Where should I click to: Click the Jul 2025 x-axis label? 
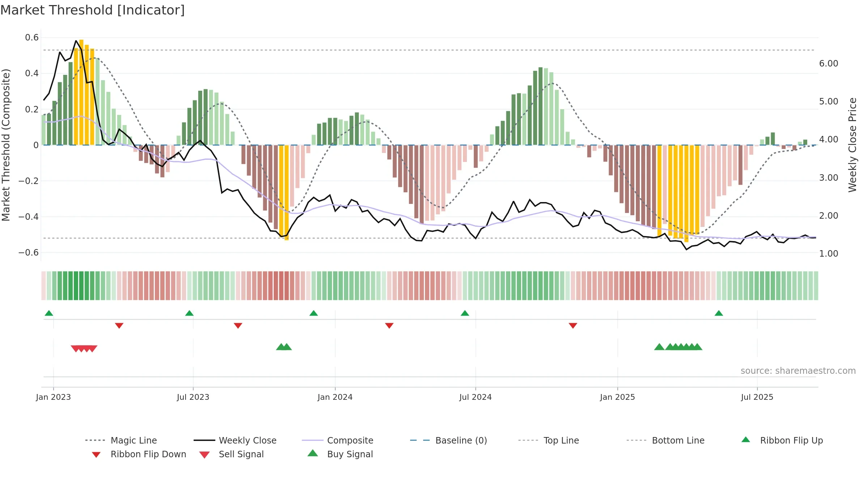(x=757, y=397)
